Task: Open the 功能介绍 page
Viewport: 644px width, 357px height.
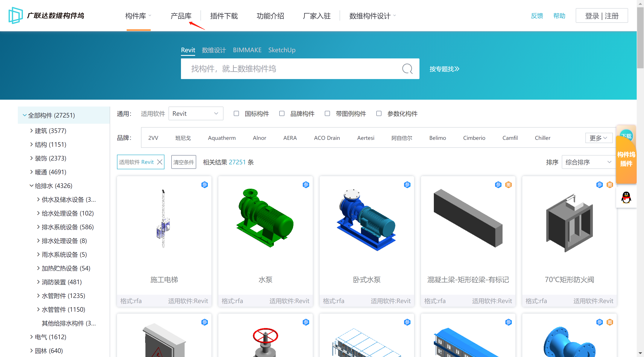Action: tap(270, 16)
